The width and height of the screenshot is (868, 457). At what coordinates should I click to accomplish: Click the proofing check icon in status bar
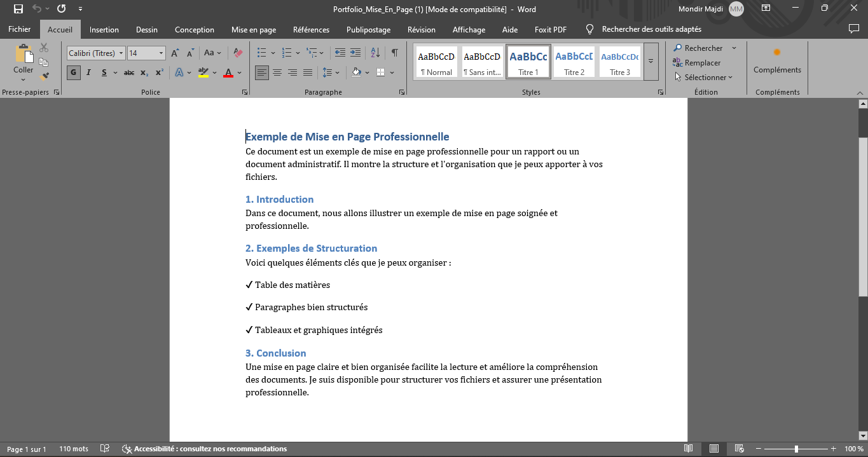click(x=105, y=449)
